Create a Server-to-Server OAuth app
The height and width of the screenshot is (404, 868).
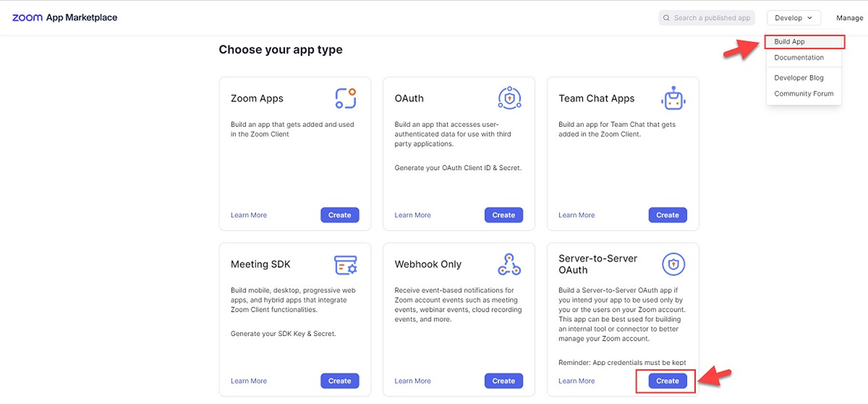click(667, 381)
